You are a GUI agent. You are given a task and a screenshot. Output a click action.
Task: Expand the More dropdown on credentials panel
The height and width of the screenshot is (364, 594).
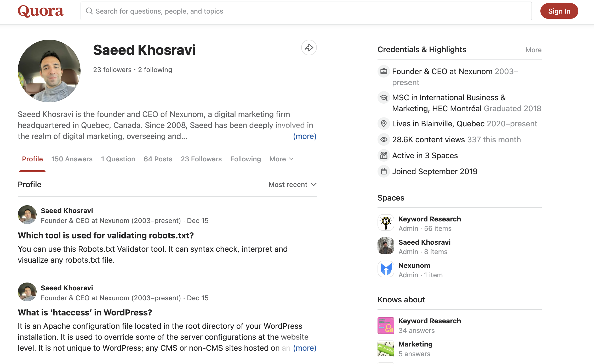(x=533, y=50)
